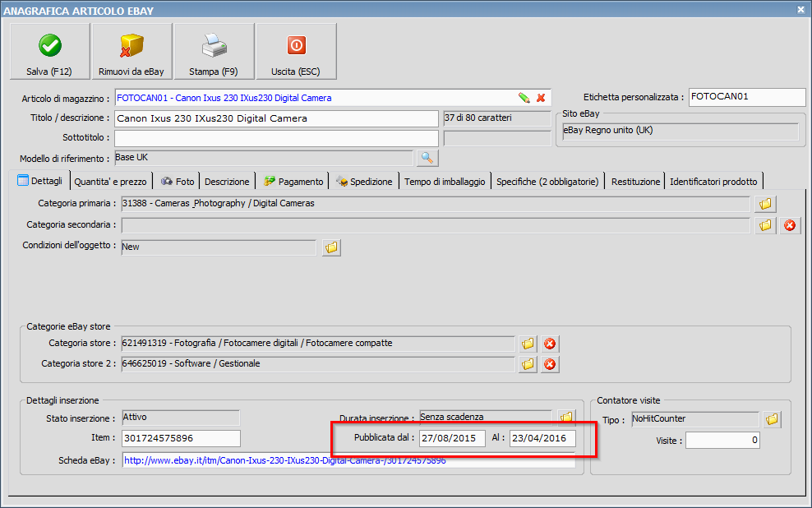Click the Sito eBay field eBay Regno unito (UK)

(x=681, y=131)
